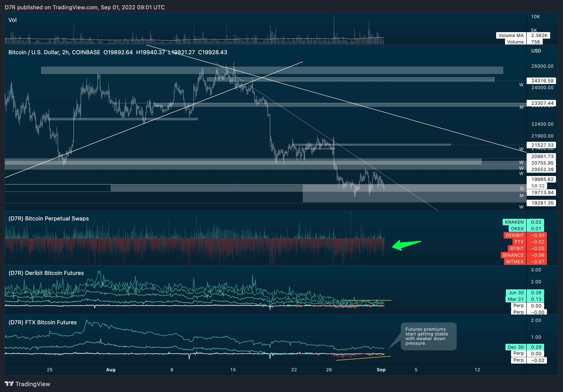
Task: Click the FTX funding label in swaps legend
Action: pyautogui.click(x=519, y=242)
